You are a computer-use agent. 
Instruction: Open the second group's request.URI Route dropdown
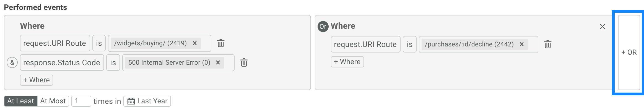click(x=365, y=44)
